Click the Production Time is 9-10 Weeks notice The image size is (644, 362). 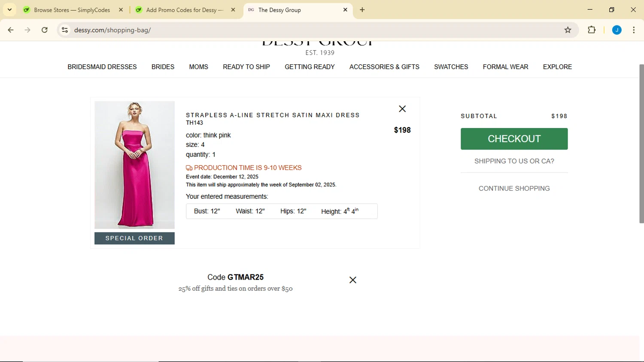point(244,168)
